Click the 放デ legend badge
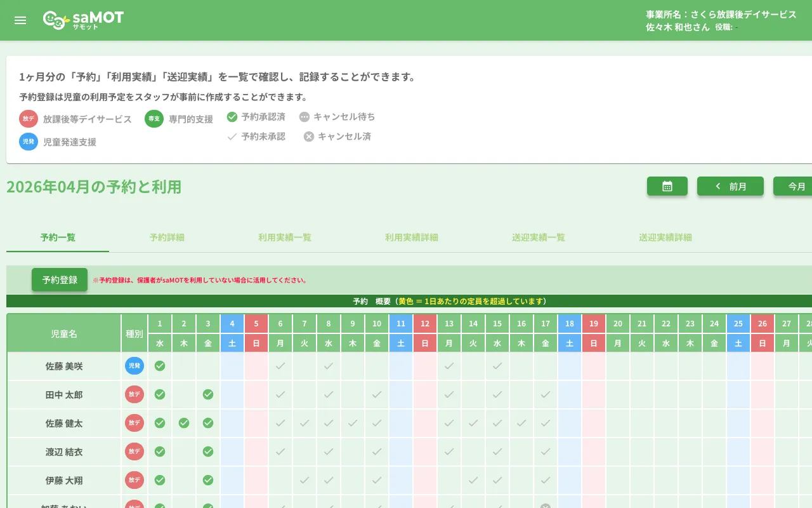This screenshot has width=812, height=508. tap(29, 119)
